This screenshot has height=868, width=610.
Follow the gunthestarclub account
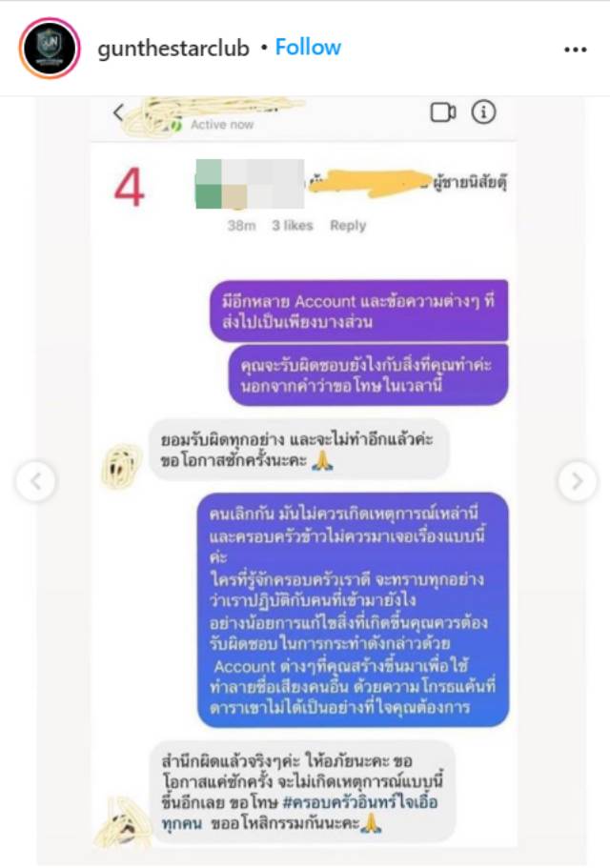click(x=308, y=47)
